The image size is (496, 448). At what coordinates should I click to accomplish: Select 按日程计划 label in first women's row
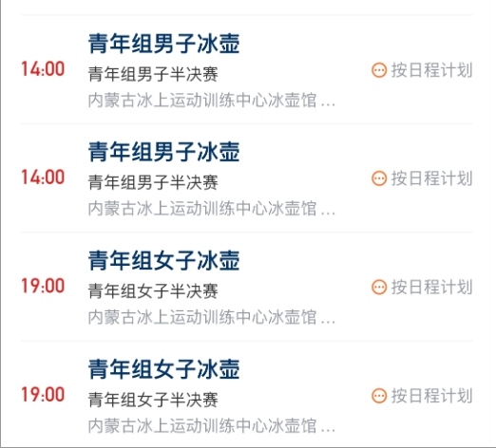431,288
